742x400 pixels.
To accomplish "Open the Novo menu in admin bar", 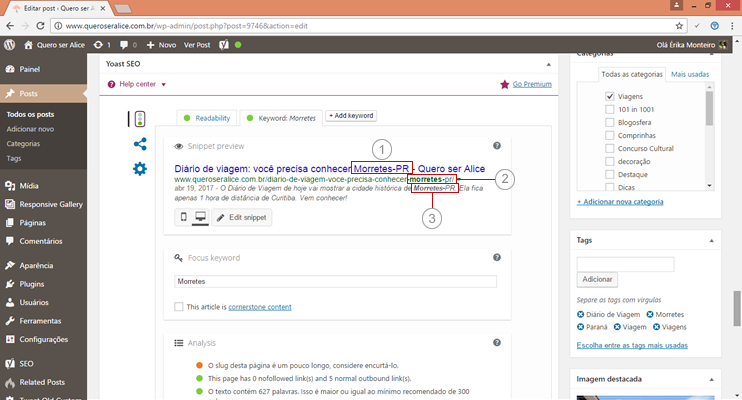I will (161, 45).
